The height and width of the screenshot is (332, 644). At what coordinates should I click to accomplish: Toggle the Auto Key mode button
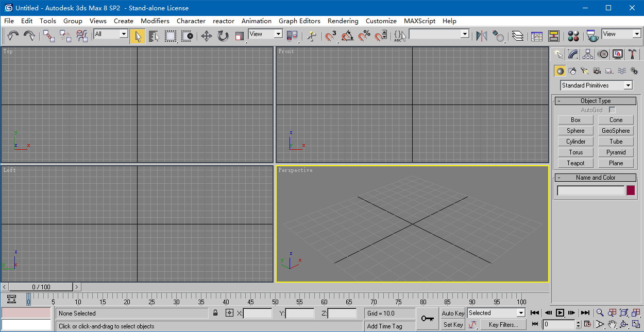pyautogui.click(x=453, y=313)
